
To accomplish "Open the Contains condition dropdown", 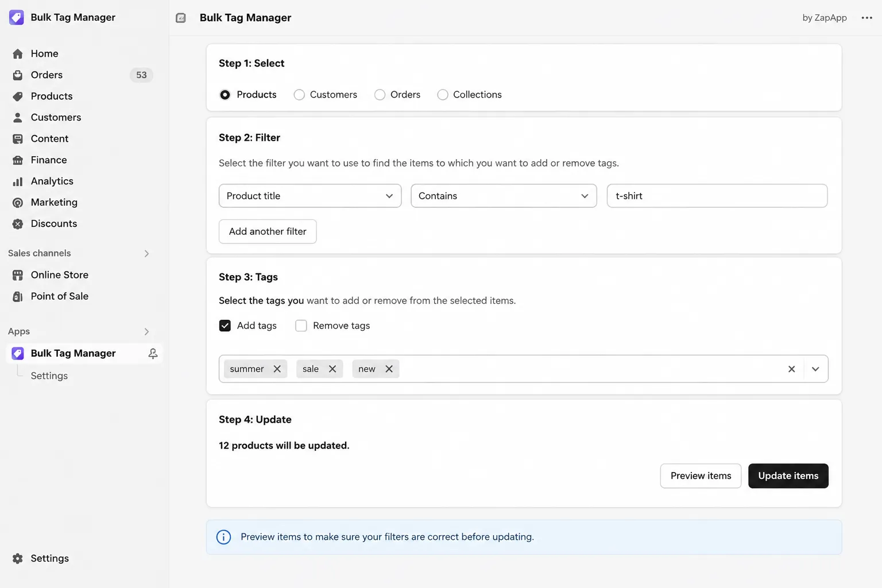I will point(504,196).
